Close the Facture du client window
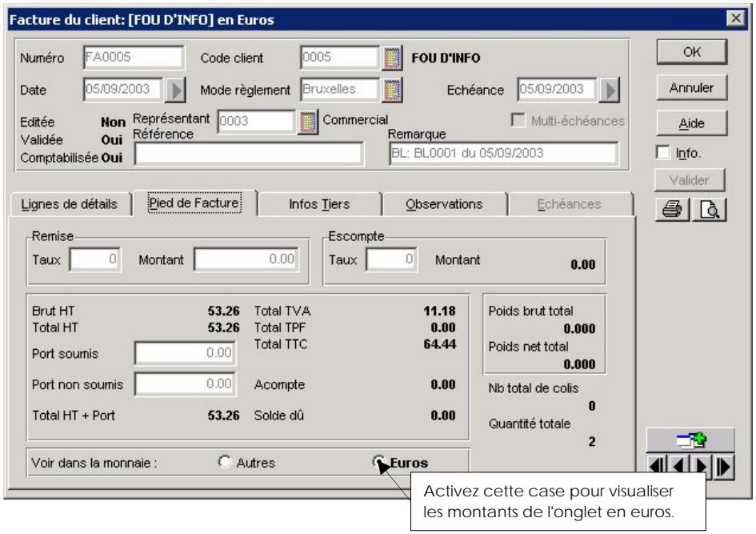Viewport: 756px width, 534px height. coord(736,18)
